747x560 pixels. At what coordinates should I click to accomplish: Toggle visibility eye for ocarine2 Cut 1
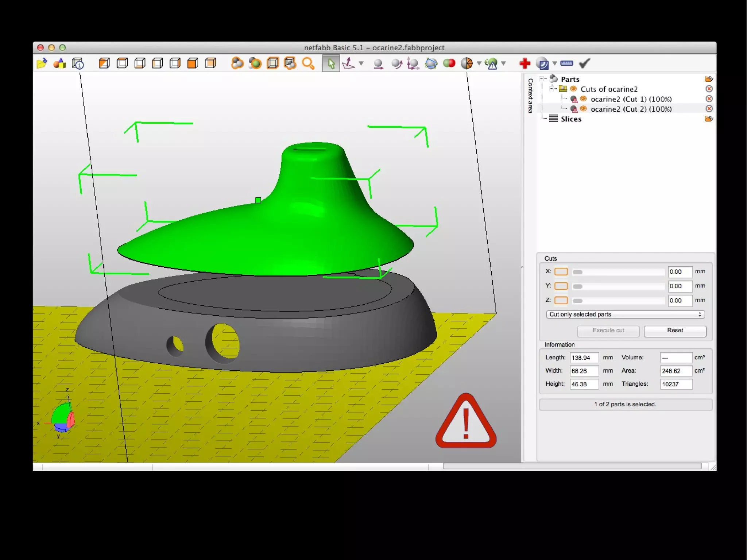click(x=583, y=99)
